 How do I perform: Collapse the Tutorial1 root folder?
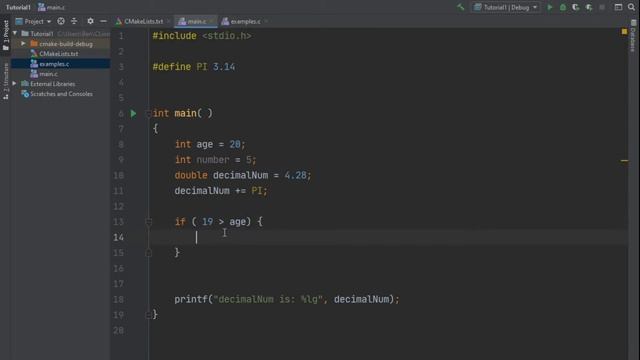tap(15, 33)
